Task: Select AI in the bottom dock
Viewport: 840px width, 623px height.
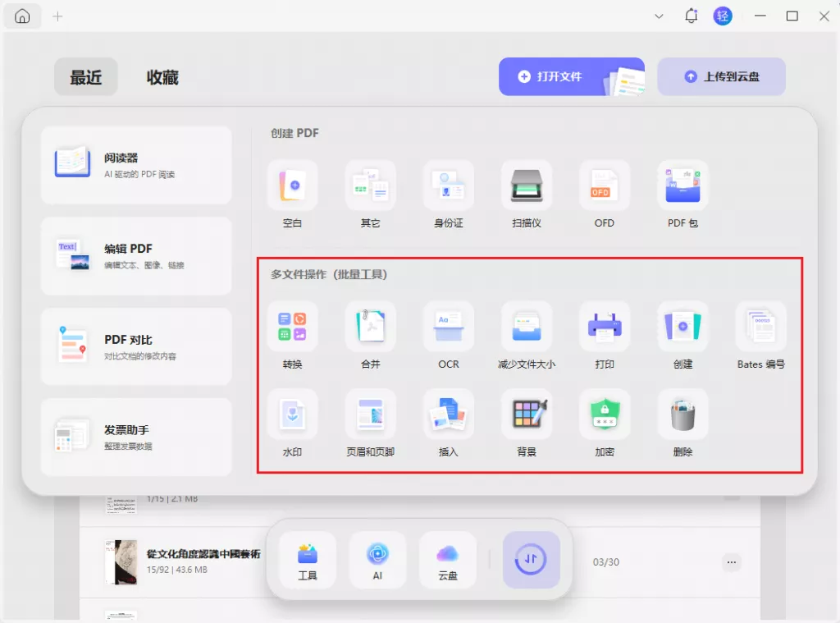Action: 377,560
